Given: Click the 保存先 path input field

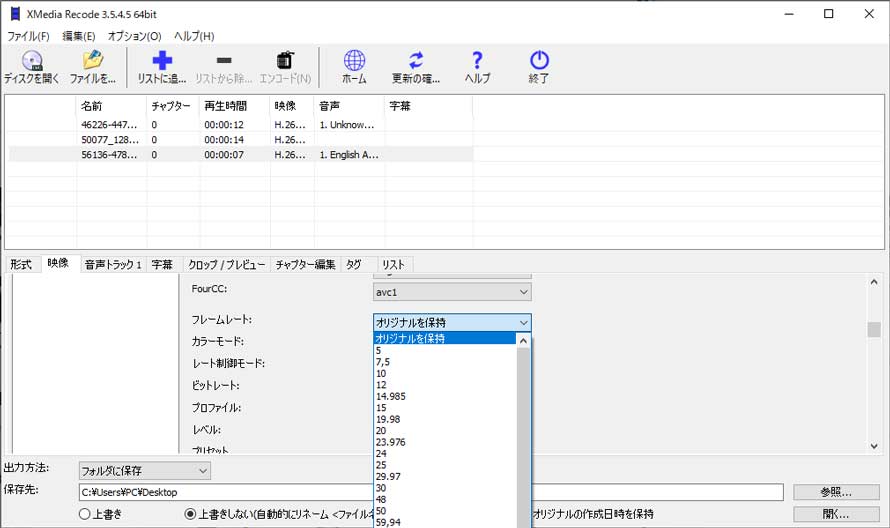Looking at the screenshot, I should (x=431, y=492).
